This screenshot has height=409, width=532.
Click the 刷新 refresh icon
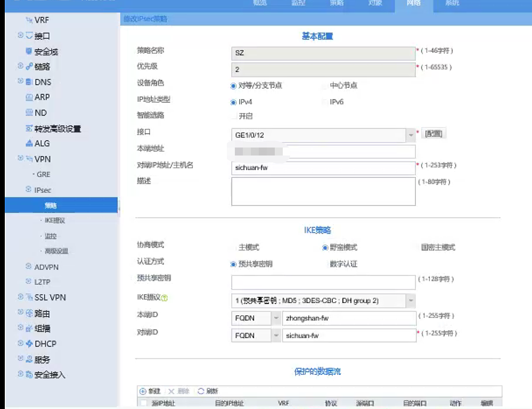201,391
